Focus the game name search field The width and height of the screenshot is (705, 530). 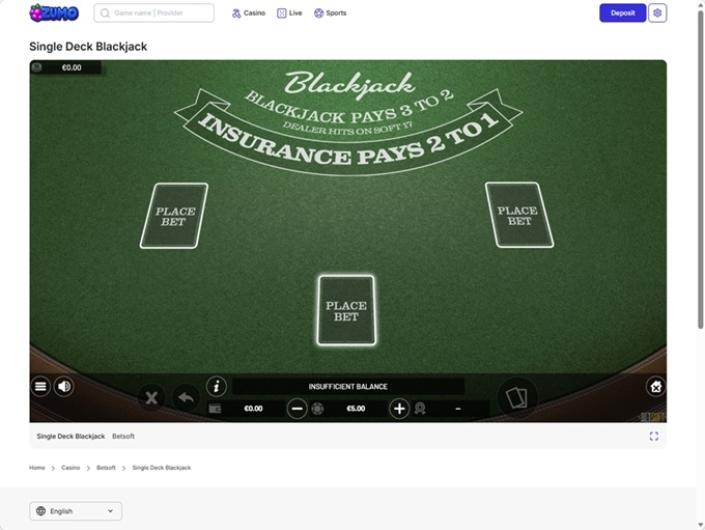click(160, 13)
